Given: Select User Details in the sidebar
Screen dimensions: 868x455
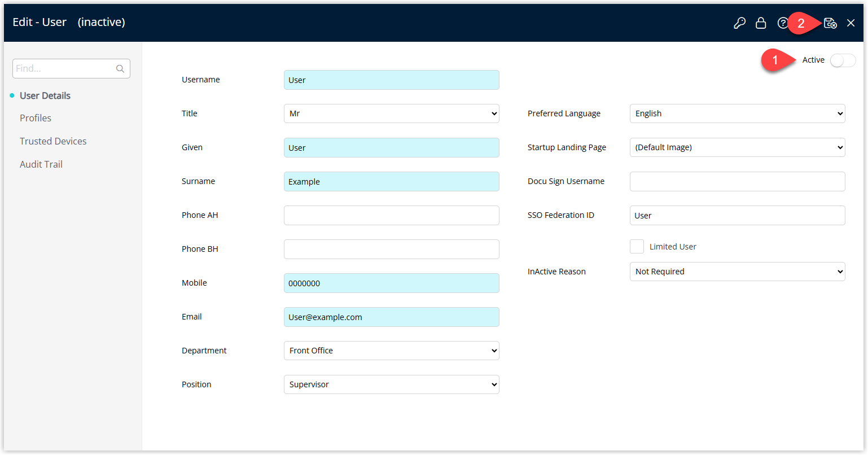Looking at the screenshot, I should tap(45, 95).
